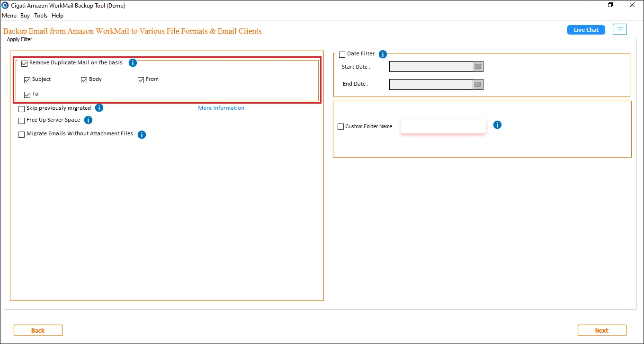The height and width of the screenshot is (344, 644).
Task: Click the info icon next to Skip previously migrated
Action: tap(99, 108)
